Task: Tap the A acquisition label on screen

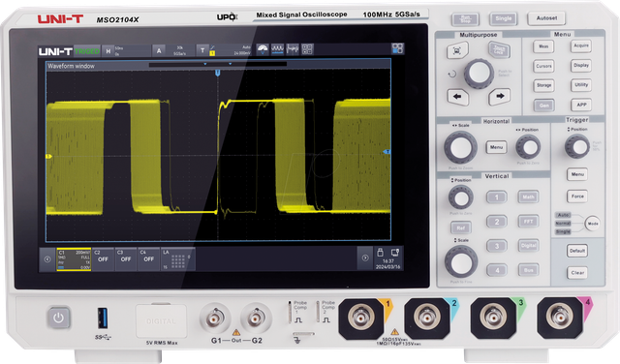Action: click(x=159, y=50)
